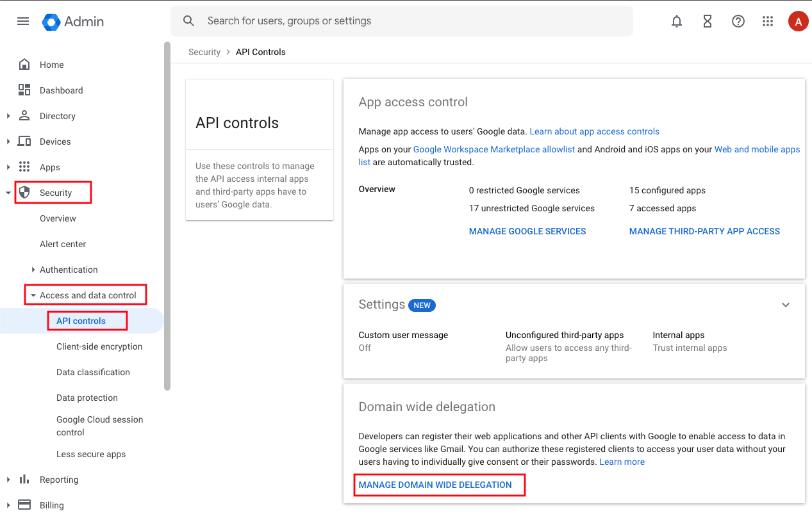Click the Devices icon
Viewport: 812px width, 518px height.
[x=24, y=142]
